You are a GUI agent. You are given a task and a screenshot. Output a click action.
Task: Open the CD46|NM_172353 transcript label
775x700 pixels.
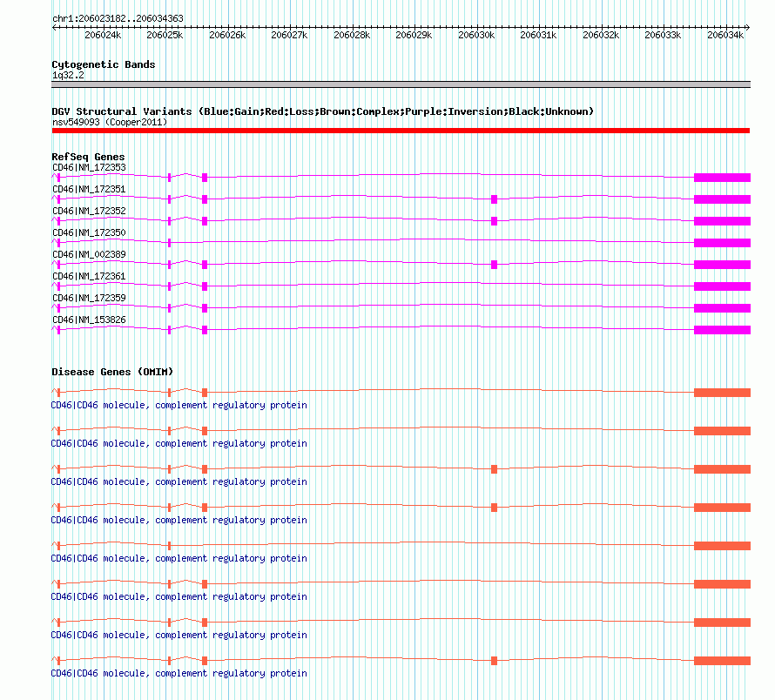pos(89,167)
